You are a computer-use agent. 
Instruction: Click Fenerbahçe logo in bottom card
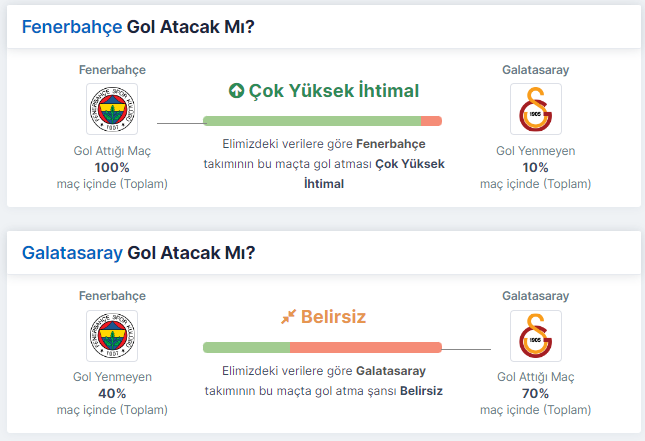click(112, 336)
